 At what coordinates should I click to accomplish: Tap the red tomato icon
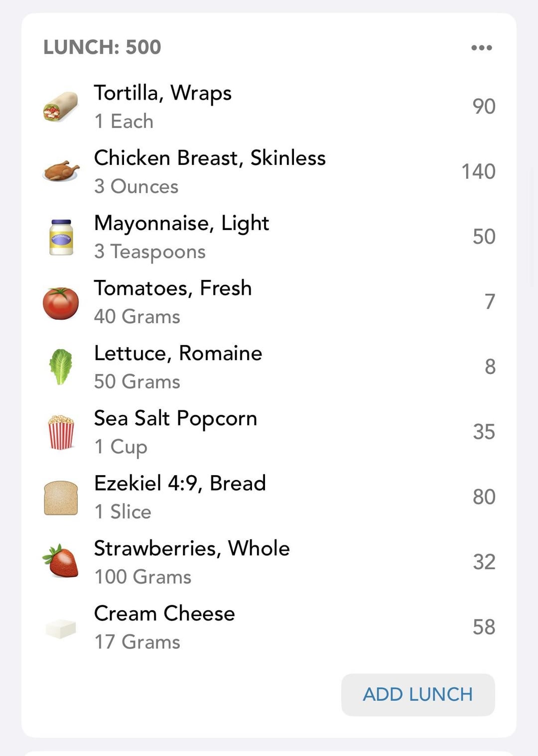[61, 303]
